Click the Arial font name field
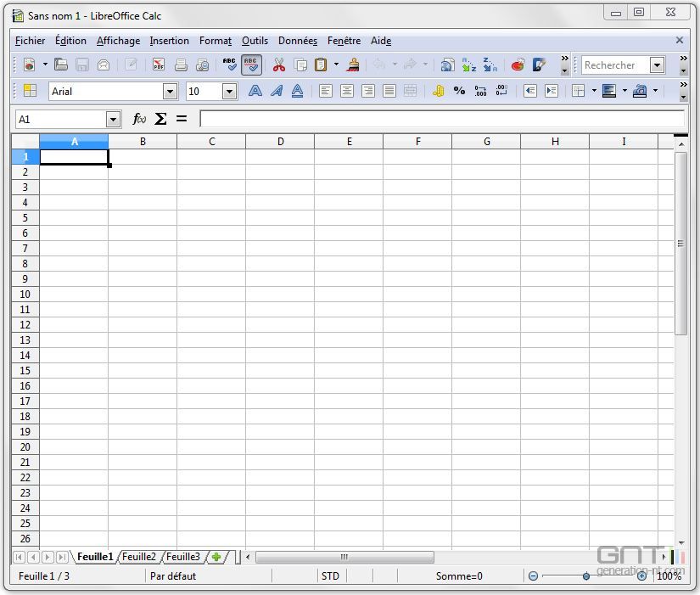 click(106, 91)
